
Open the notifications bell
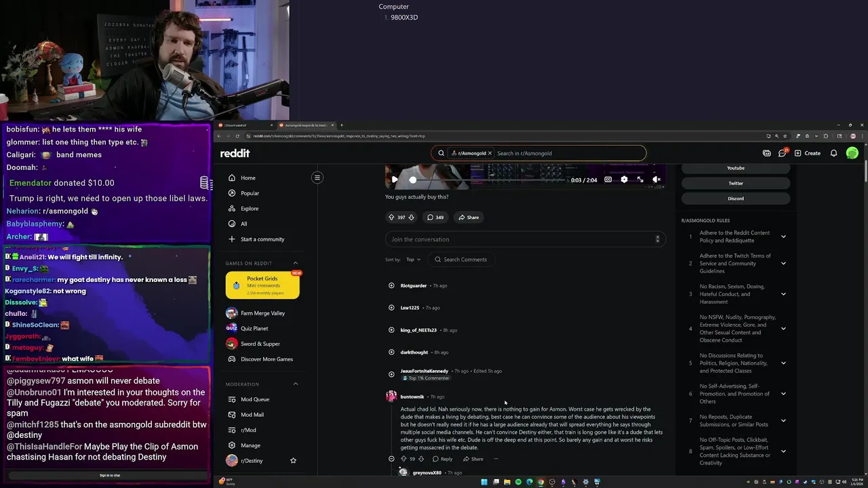point(833,153)
